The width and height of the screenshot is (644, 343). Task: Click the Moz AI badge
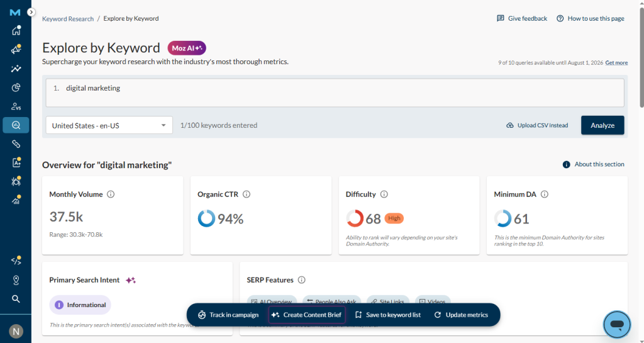[187, 48]
